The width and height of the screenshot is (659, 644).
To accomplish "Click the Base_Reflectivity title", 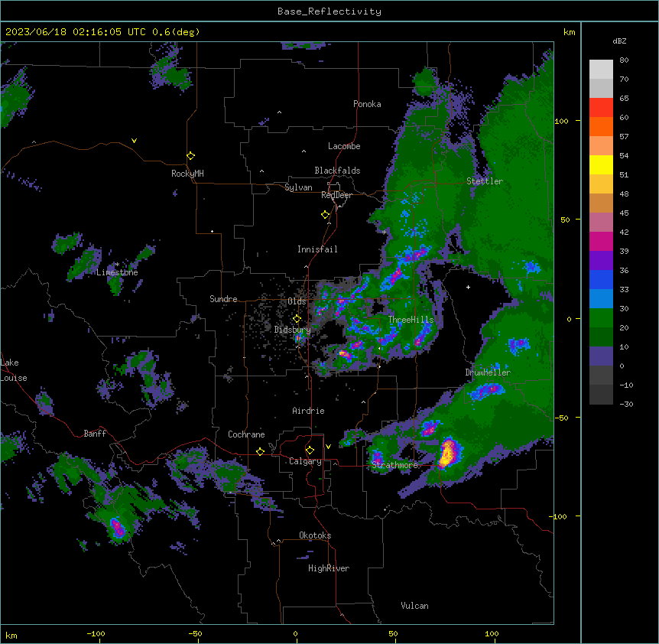I will point(329,11).
